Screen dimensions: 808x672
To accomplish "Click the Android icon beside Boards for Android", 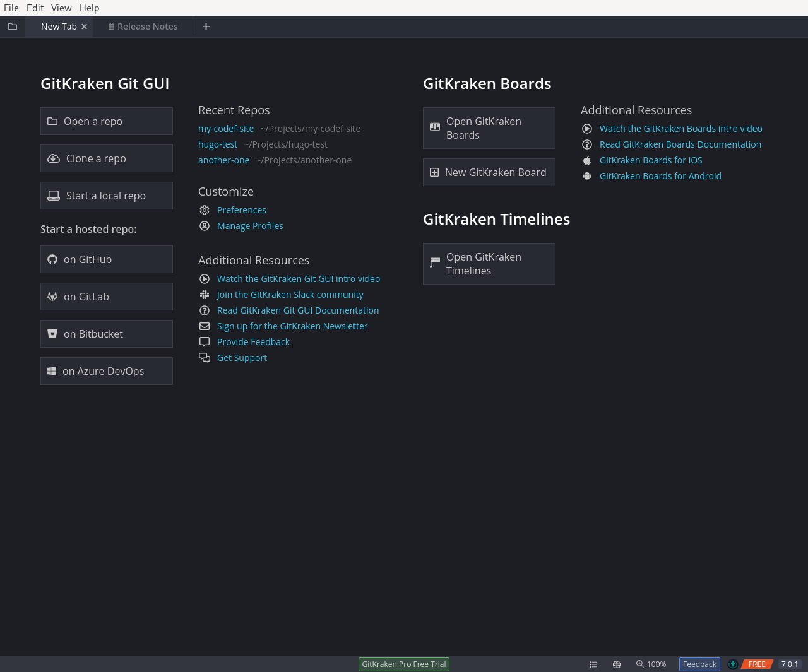I will click(587, 176).
